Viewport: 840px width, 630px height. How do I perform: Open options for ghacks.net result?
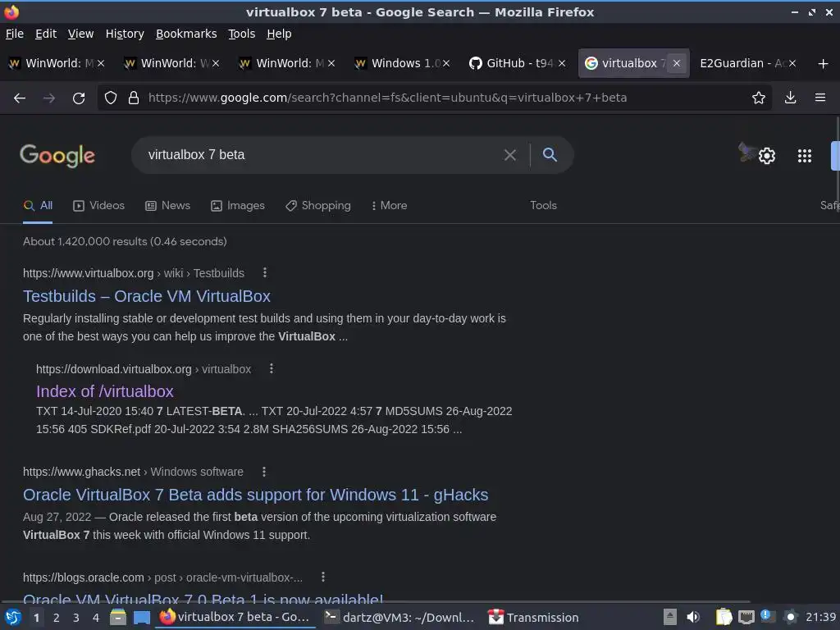tap(264, 472)
